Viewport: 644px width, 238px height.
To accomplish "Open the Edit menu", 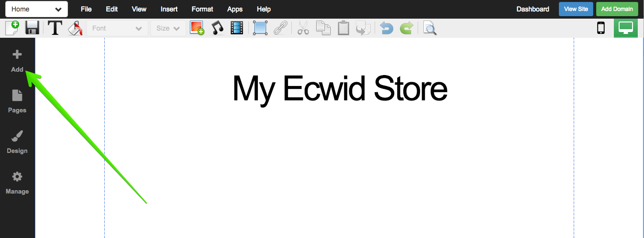I will coord(111,9).
